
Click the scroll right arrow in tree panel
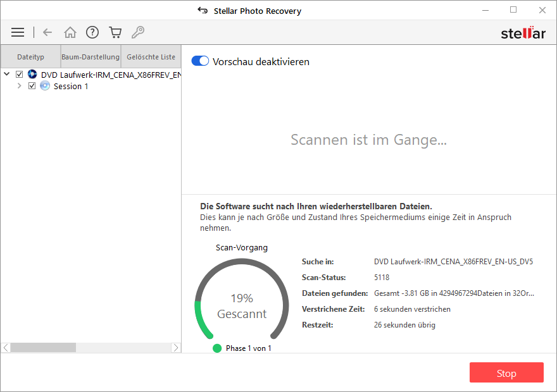click(x=176, y=348)
